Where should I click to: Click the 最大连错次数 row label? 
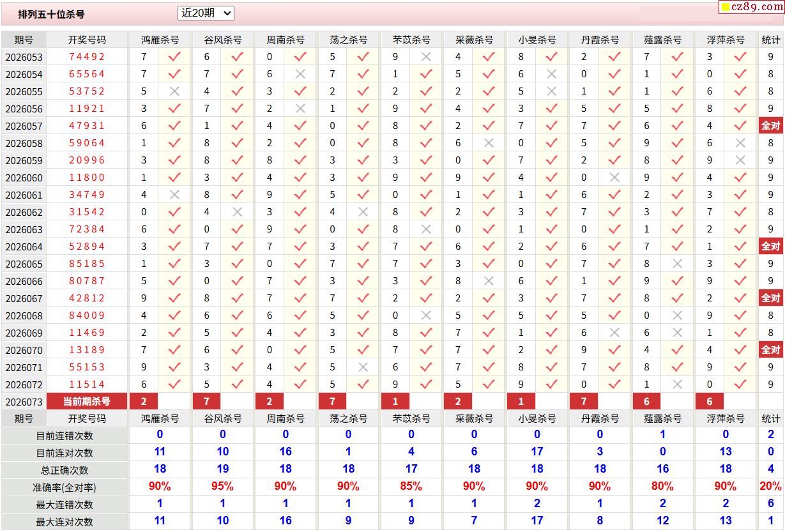pyautogui.click(x=65, y=505)
